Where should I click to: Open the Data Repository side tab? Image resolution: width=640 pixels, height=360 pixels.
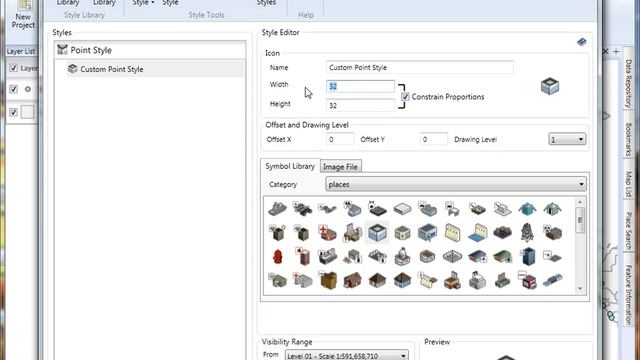pyautogui.click(x=628, y=84)
